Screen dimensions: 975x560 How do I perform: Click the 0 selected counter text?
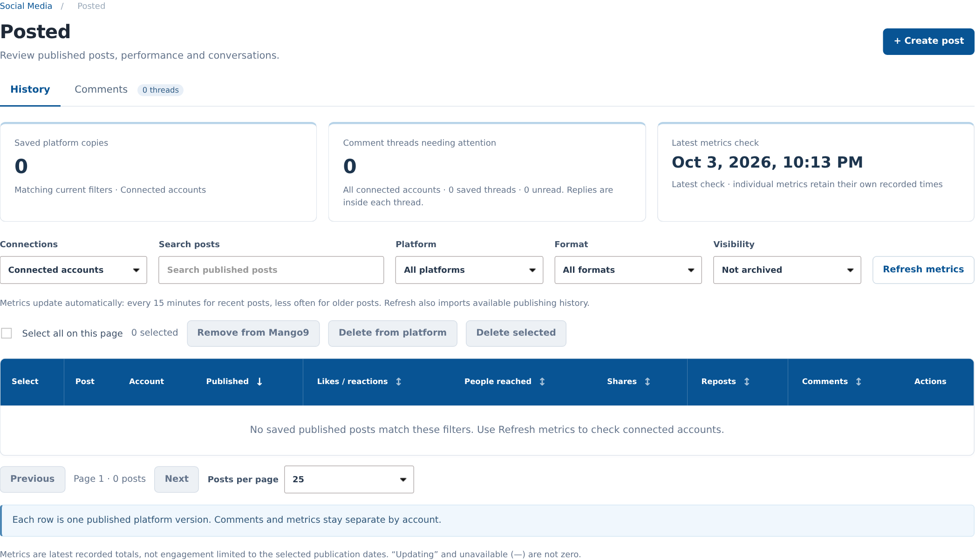155,333
